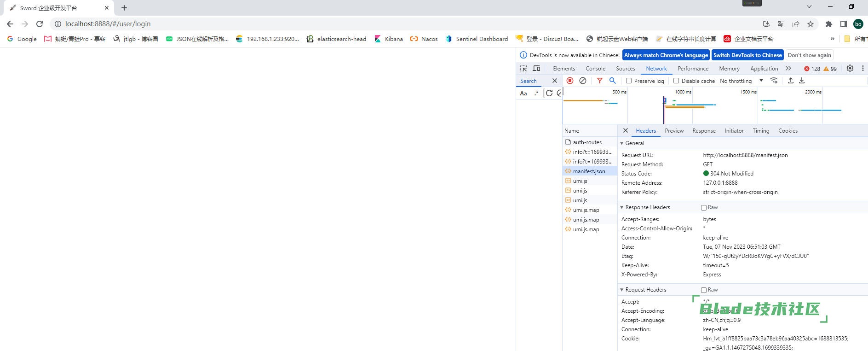Click the yellow warning count 99 badge

pyautogui.click(x=830, y=69)
